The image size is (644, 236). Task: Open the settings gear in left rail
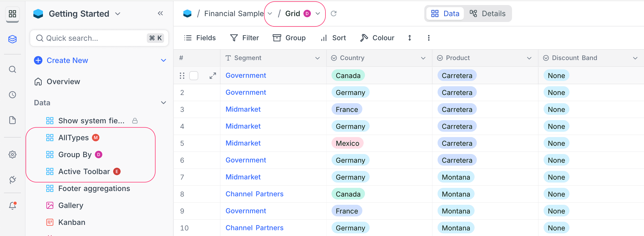click(12, 155)
